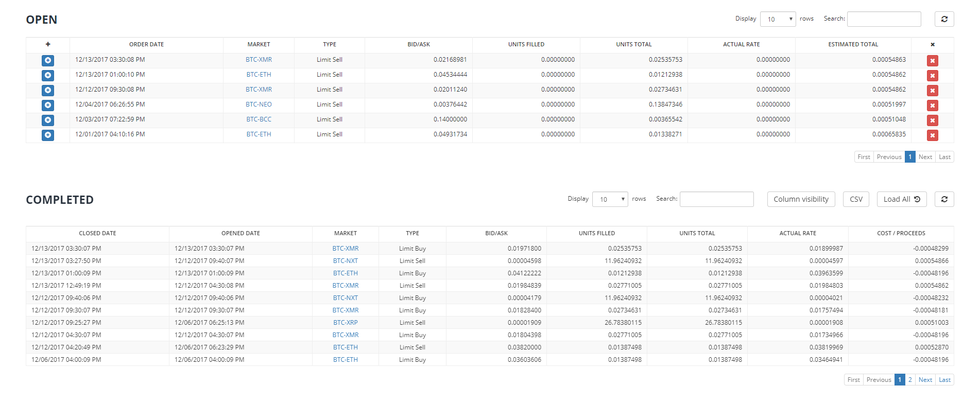980x403 pixels.
Task: Open BTC-XRP market link in completed orders
Action: [345, 323]
